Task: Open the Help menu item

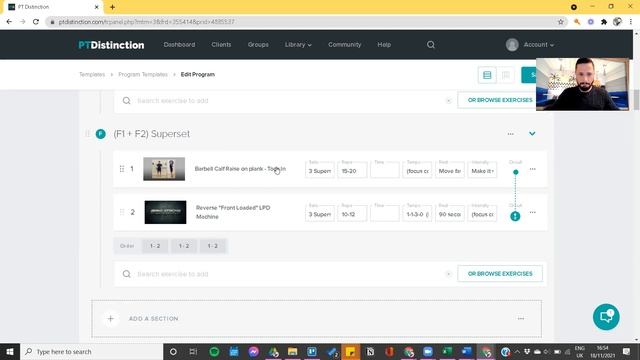Action: click(x=384, y=45)
